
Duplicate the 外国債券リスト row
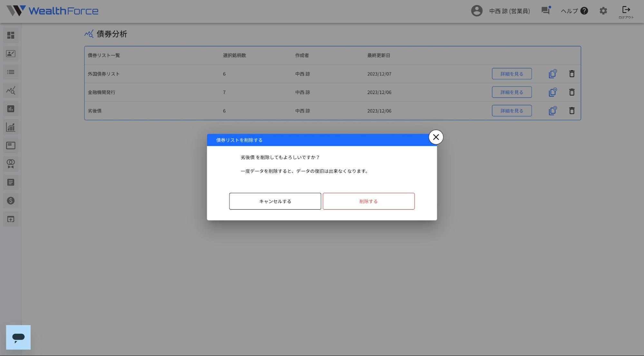pos(553,74)
